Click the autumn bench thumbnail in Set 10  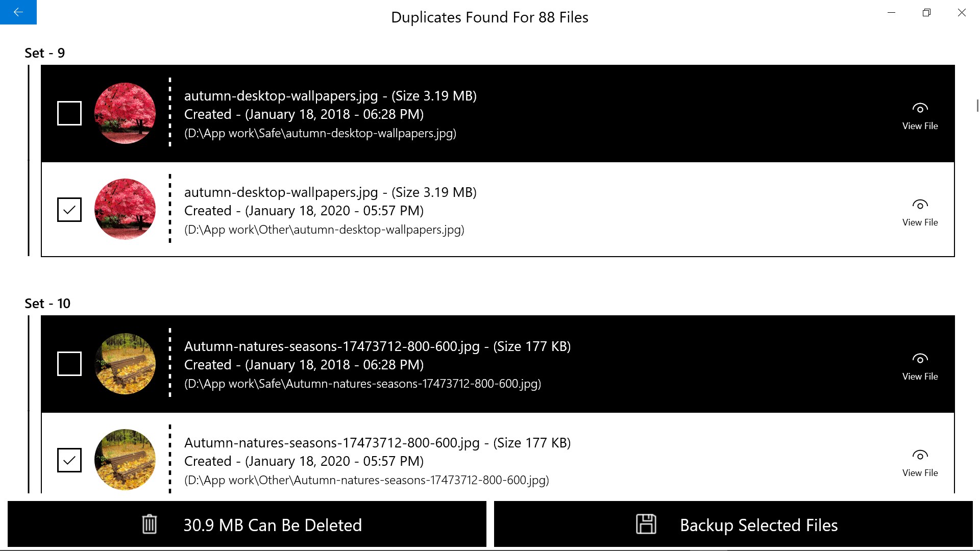coord(125,363)
